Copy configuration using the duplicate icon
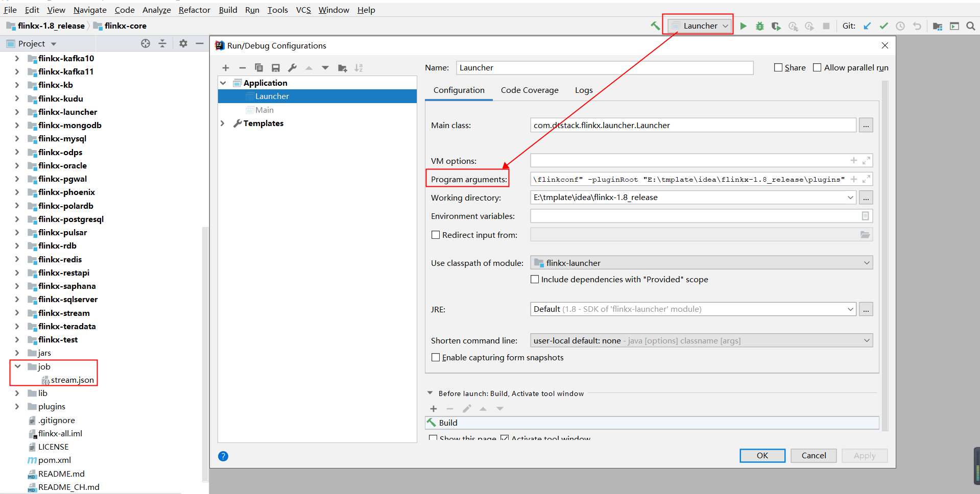 point(259,68)
